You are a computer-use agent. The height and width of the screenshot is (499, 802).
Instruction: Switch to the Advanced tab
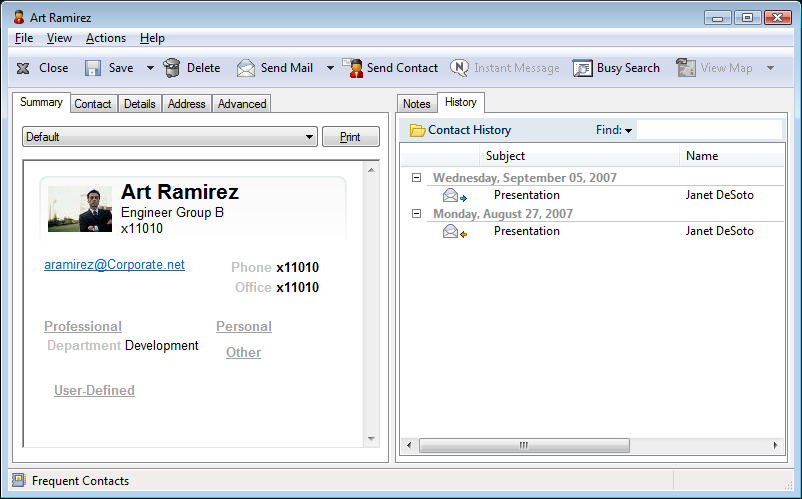242,104
